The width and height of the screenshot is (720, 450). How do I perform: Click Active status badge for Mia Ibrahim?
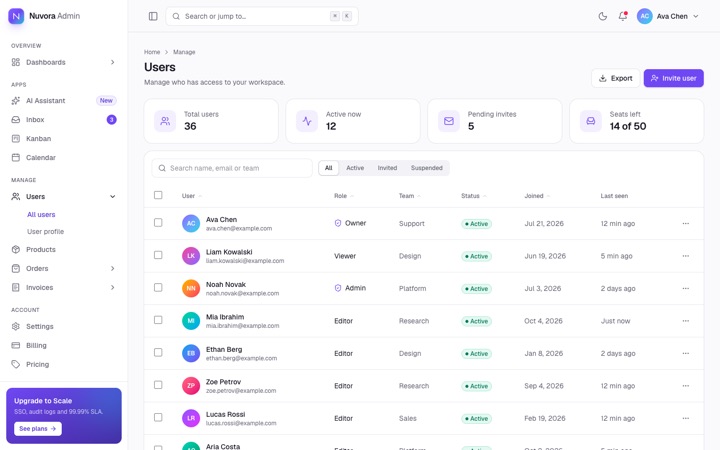[476, 321]
